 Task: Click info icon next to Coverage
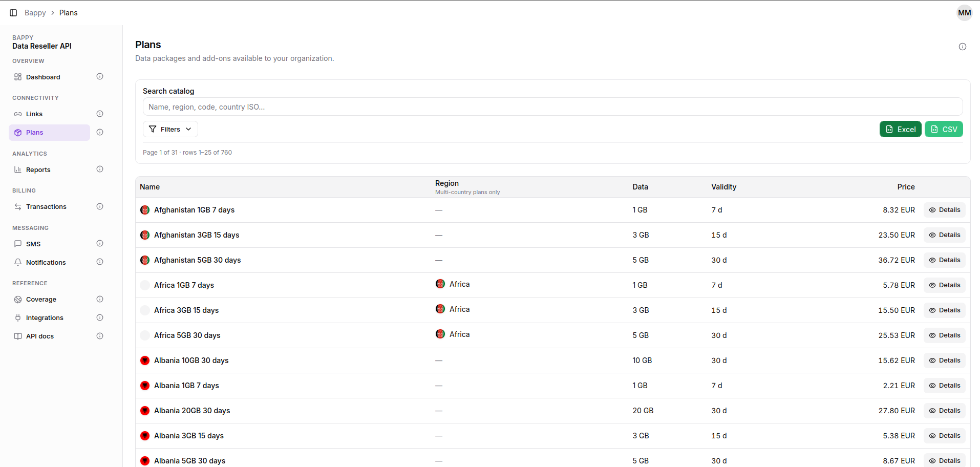pos(100,299)
